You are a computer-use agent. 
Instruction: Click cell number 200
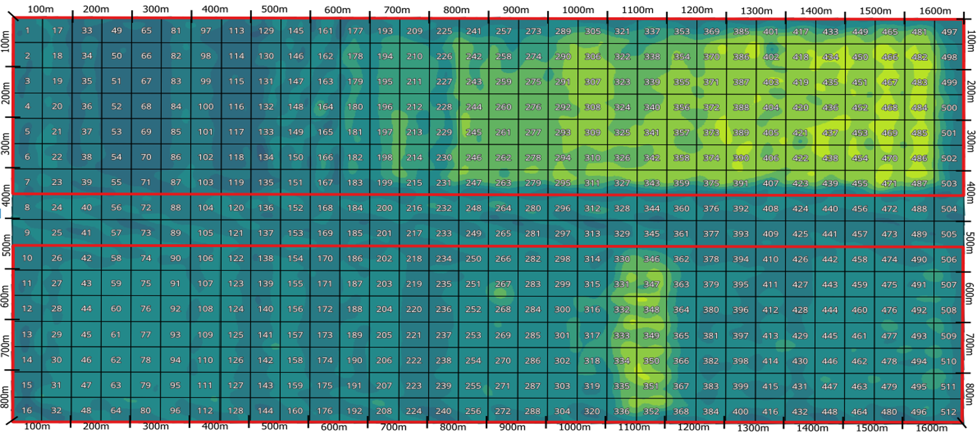(x=384, y=208)
